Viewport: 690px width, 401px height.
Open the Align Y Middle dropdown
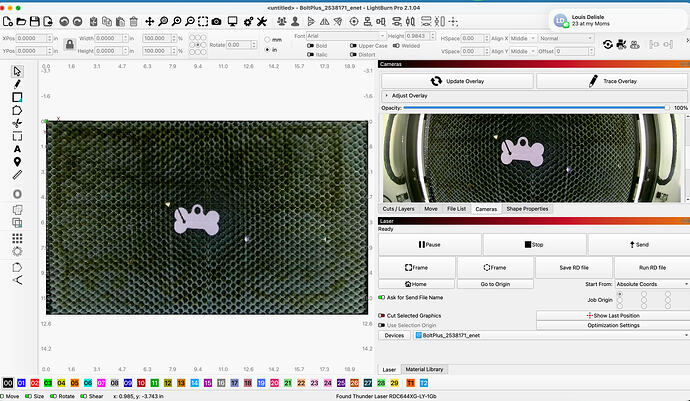click(523, 51)
